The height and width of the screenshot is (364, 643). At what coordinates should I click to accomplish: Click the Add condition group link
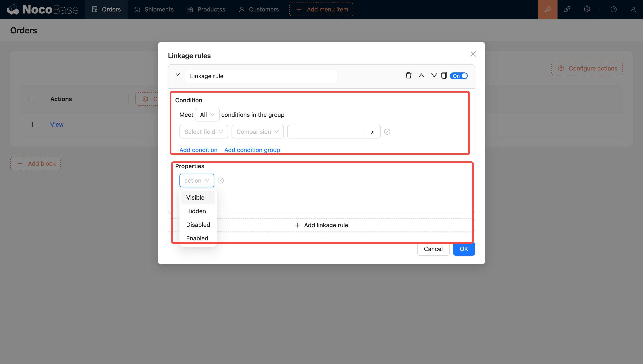pos(252,150)
